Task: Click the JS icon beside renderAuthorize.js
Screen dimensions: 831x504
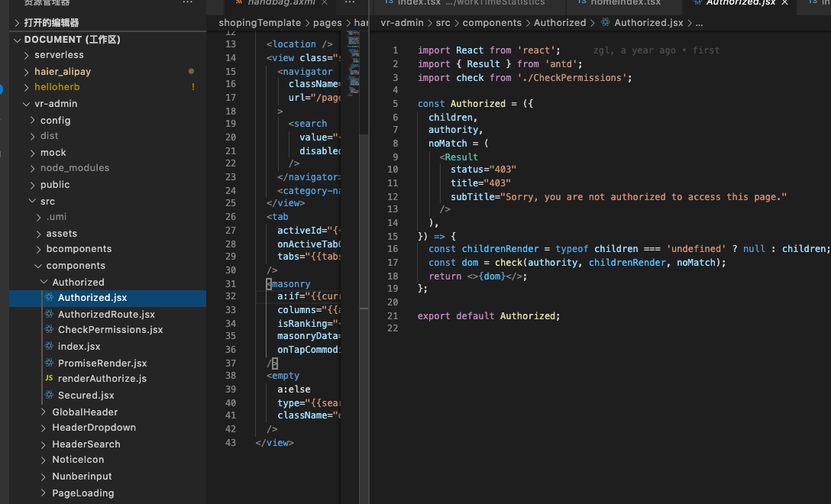Action: [x=50, y=379]
